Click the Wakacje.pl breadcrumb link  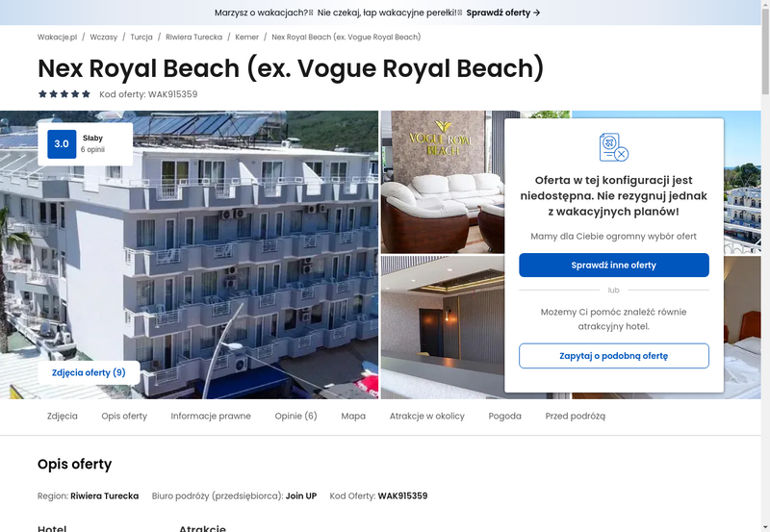pyautogui.click(x=58, y=37)
